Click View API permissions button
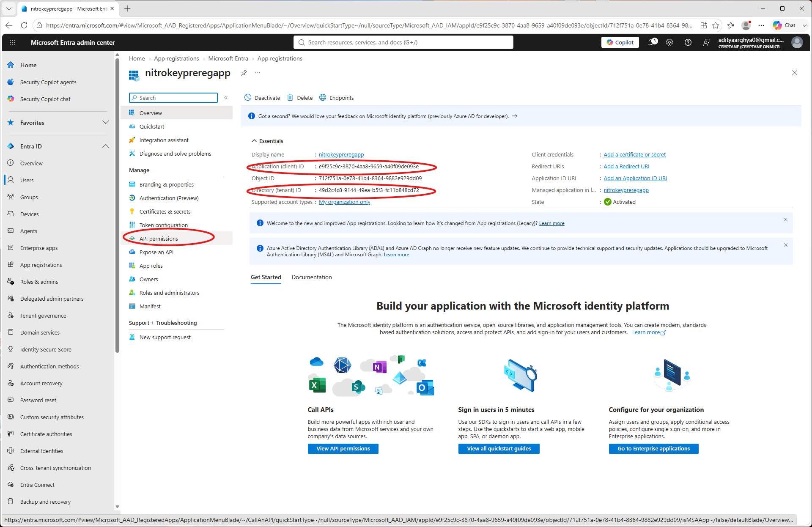The image size is (812, 527). (x=343, y=448)
